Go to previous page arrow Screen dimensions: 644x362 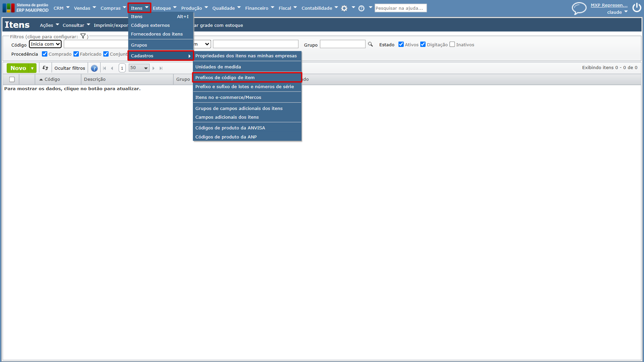coord(112,68)
